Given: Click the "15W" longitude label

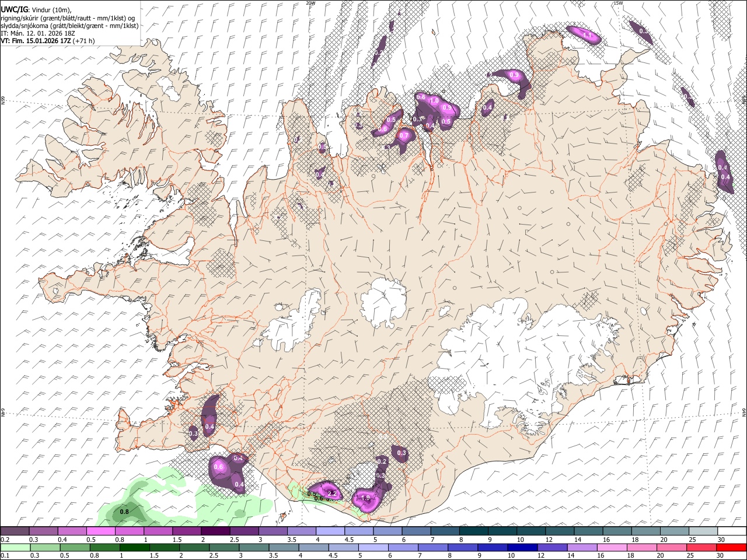Looking at the screenshot, I should [619, 3].
